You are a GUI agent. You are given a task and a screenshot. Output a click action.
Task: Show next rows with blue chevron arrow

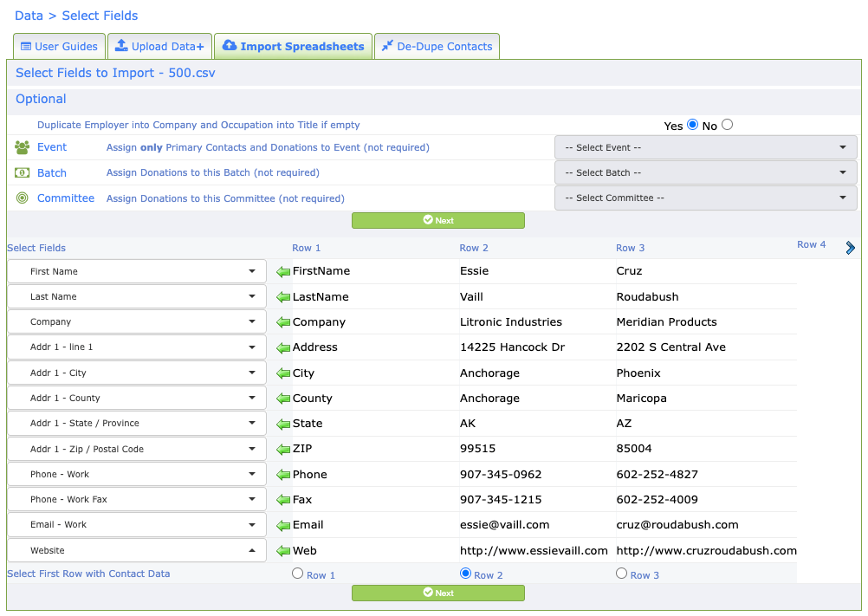(x=851, y=248)
